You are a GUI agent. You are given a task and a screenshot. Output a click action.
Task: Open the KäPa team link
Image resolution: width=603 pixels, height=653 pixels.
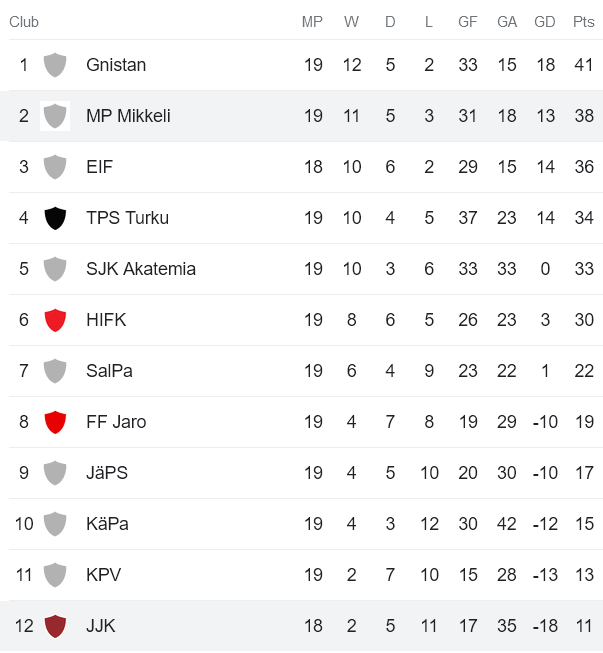(x=107, y=524)
